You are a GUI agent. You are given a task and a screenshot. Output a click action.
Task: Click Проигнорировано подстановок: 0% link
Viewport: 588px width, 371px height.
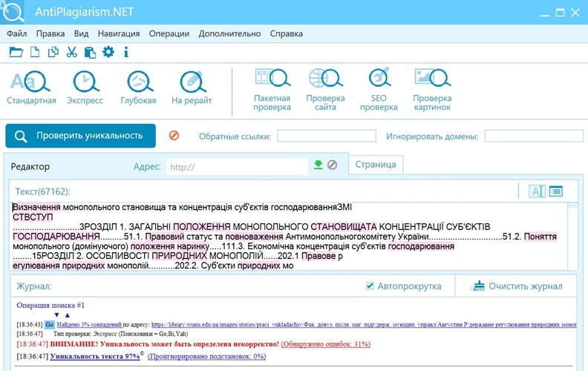[x=206, y=356]
